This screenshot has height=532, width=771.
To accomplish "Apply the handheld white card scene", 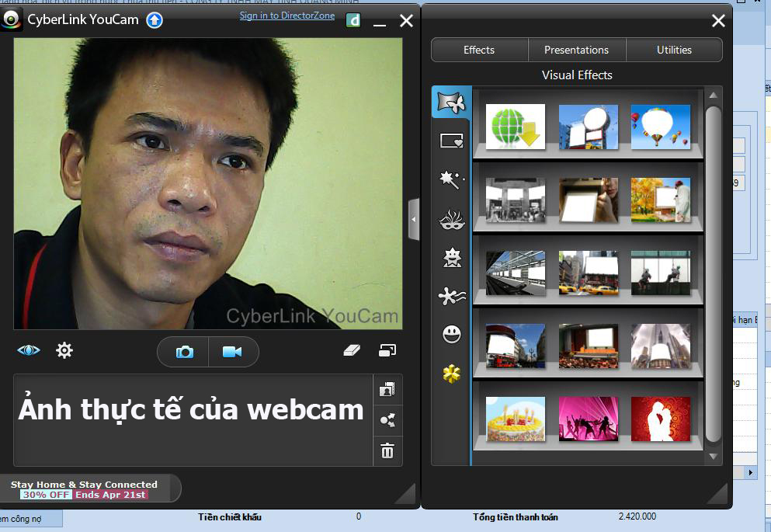I will [588, 200].
